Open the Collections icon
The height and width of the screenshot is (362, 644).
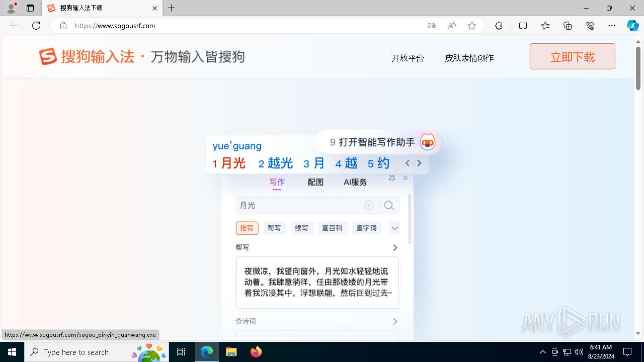click(x=568, y=26)
